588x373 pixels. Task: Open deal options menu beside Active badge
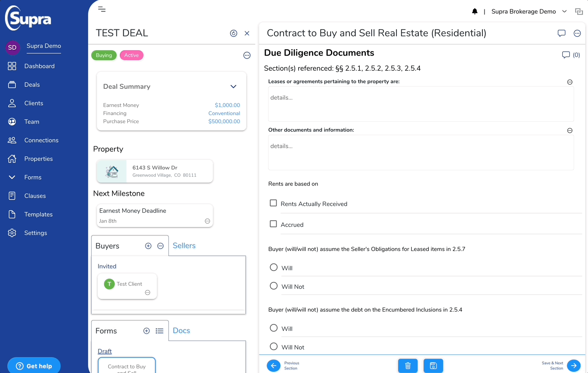pos(247,55)
